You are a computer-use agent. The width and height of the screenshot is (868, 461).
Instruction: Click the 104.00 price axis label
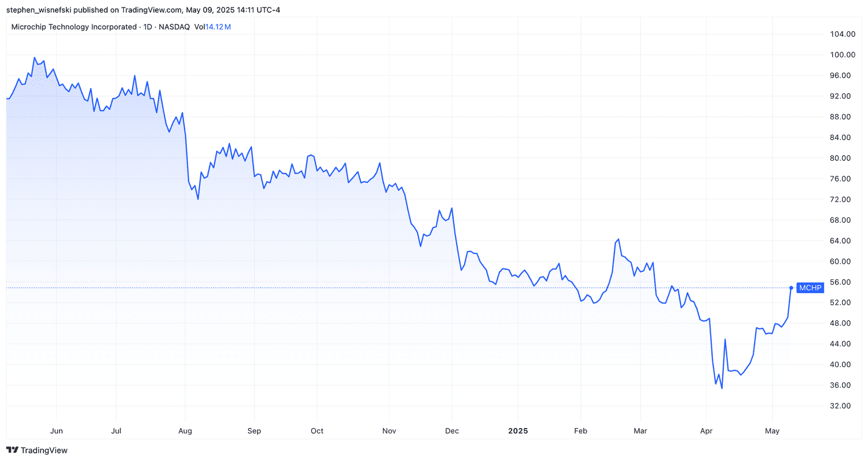[841, 34]
